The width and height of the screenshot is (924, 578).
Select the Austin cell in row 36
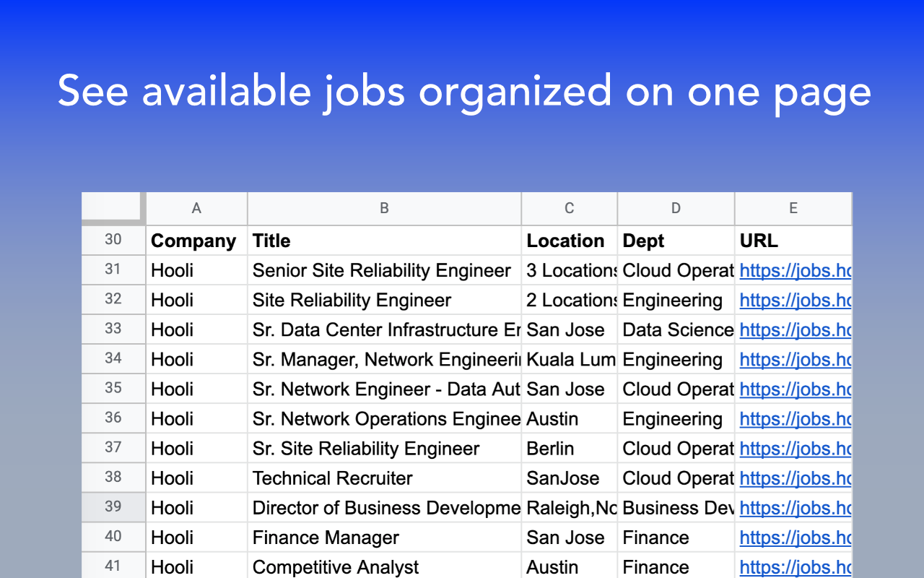tap(570, 418)
